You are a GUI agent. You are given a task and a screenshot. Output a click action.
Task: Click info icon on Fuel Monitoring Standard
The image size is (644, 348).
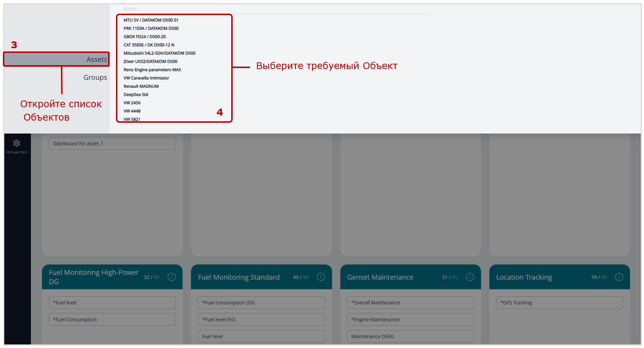pyautogui.click(x=321, y=277)
